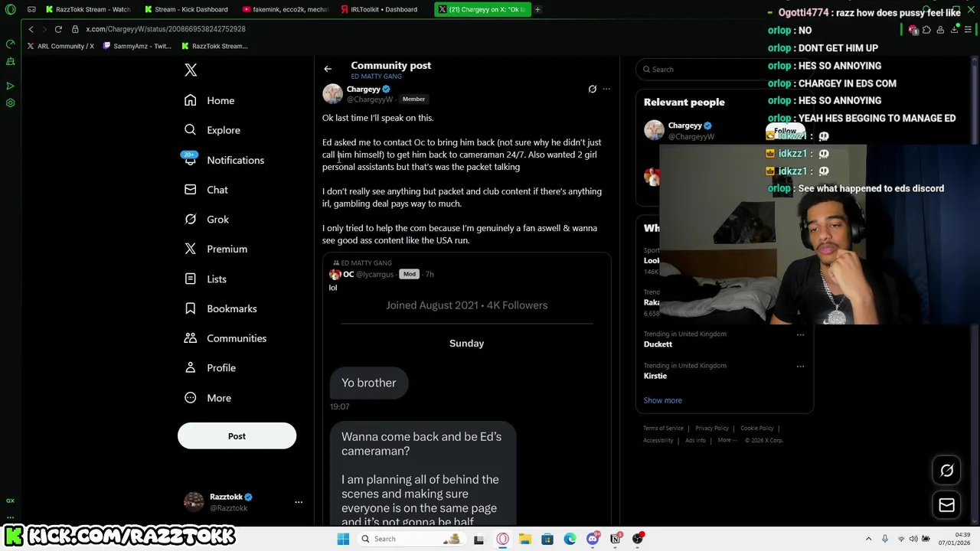Open the Duckett trending topic

658,344
